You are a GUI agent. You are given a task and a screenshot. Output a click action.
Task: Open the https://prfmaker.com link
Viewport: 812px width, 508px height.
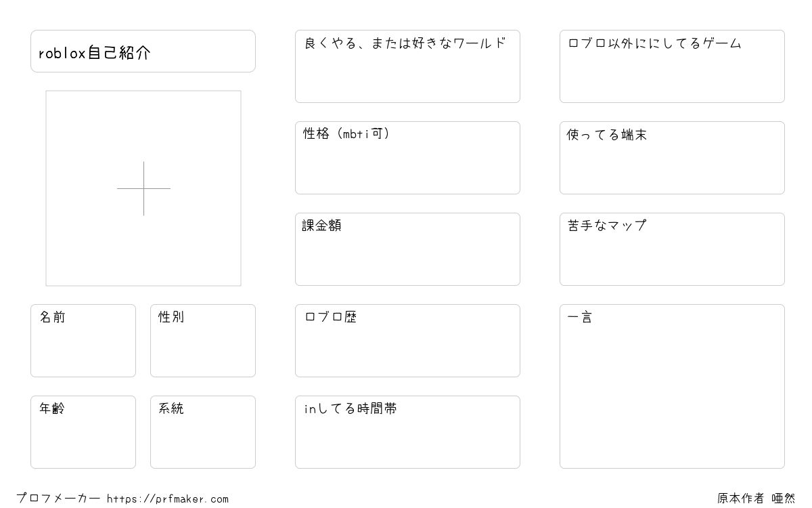[x=168, y=499]
